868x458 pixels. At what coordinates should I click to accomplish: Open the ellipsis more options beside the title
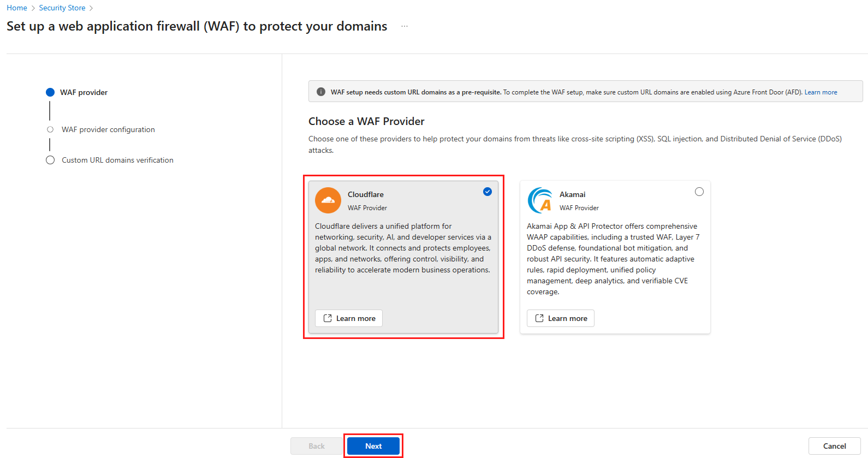(405, 26)
